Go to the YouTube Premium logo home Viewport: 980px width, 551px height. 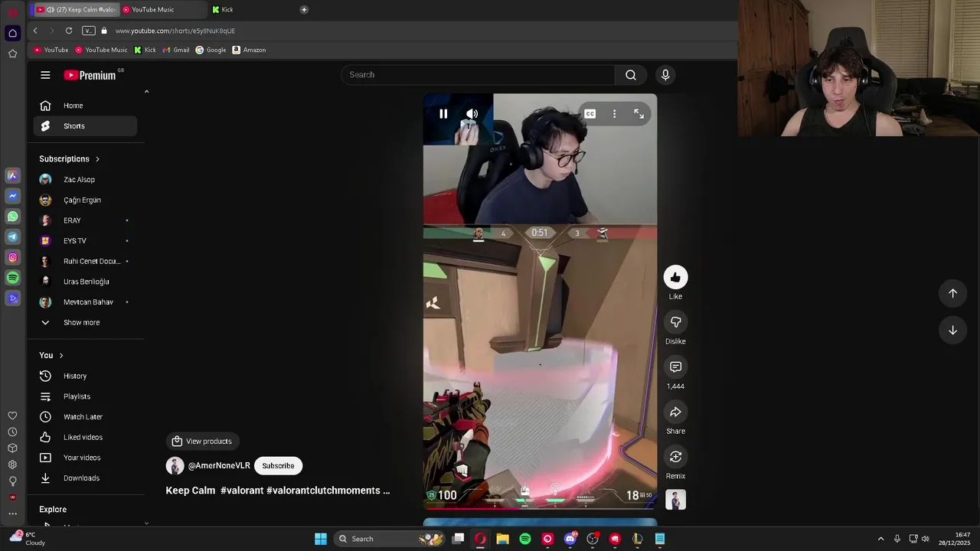click(90, 75)
